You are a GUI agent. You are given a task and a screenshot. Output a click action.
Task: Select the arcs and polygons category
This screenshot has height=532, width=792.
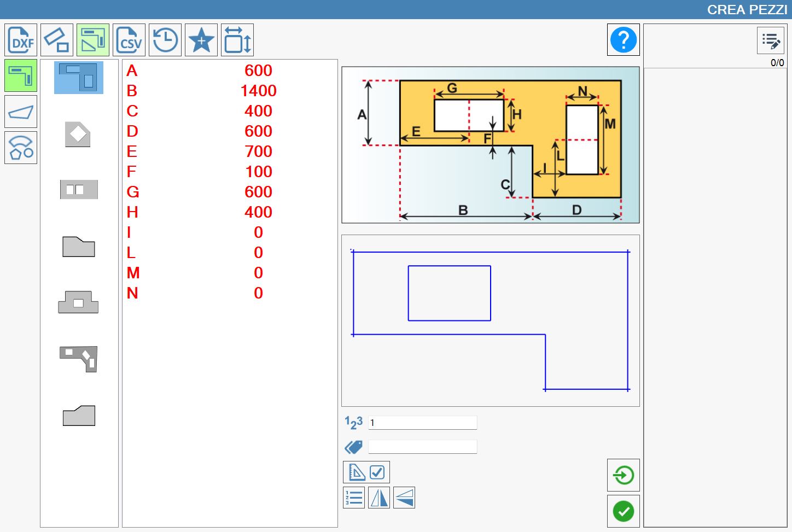[21, 148]
